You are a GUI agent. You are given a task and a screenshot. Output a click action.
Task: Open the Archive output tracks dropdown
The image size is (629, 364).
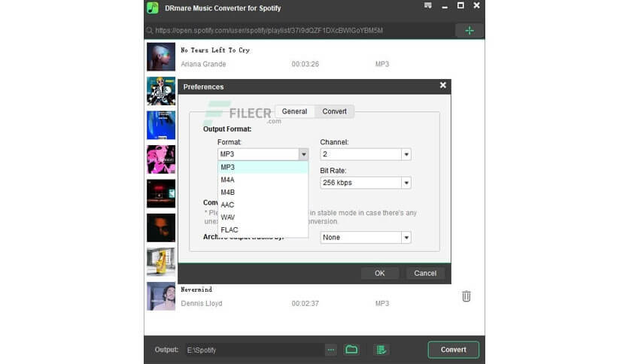pyautogui.click(x=366, y=238)
